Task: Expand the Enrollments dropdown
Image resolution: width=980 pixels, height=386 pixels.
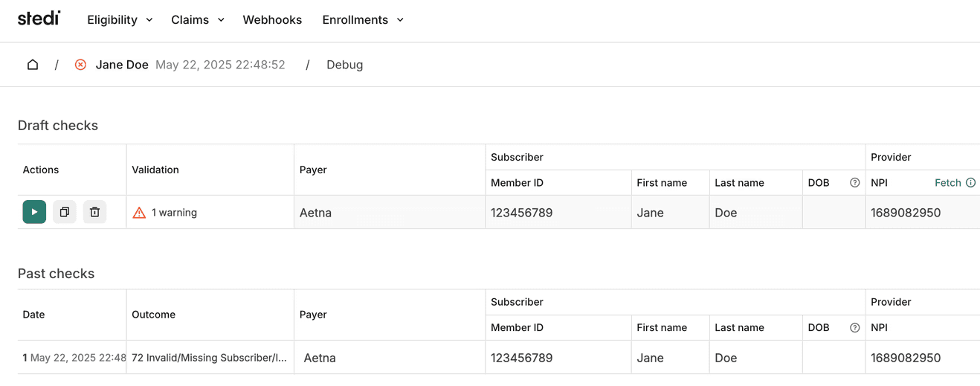Action: pos(363,20)
